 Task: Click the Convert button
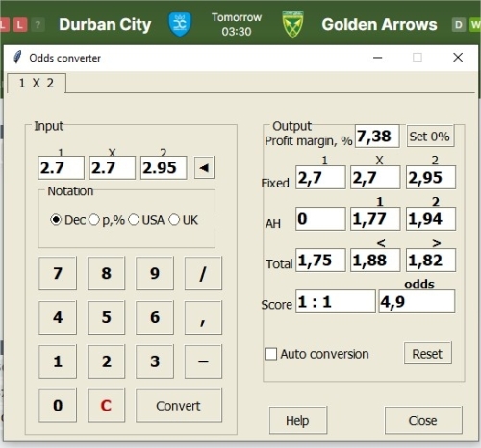(179, 406)
